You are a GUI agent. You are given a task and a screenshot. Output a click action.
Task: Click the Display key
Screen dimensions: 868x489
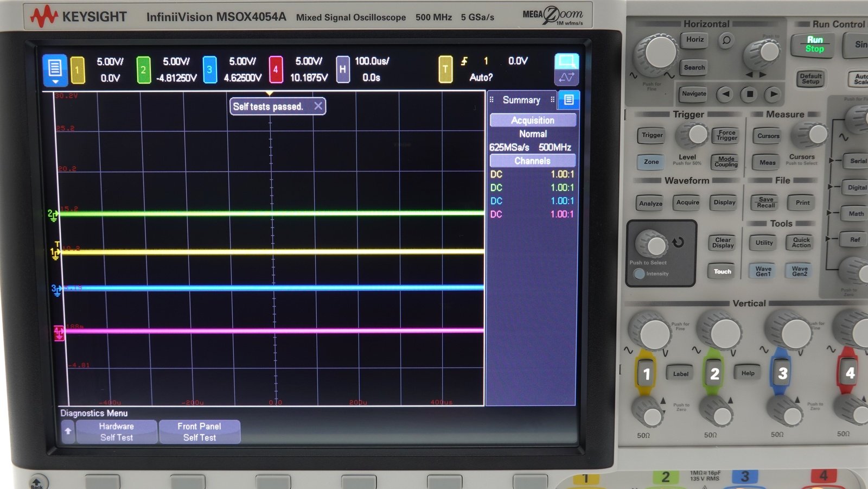click(x=725, y=202)
